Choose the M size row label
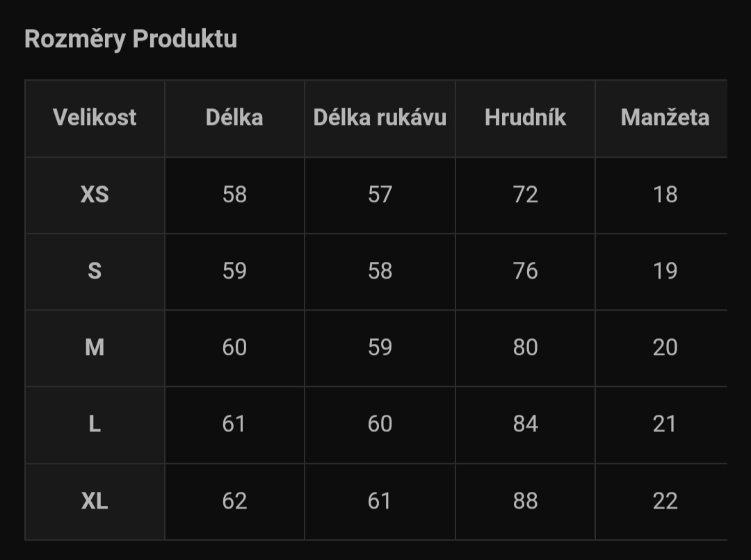This screenshot has height=560, width=751. click(x=95, y=347)
